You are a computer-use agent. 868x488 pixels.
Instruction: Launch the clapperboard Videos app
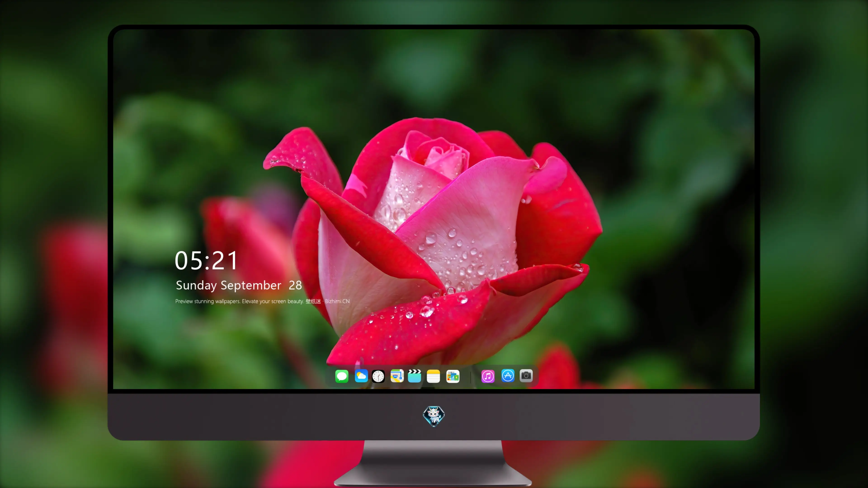point(415,376)
